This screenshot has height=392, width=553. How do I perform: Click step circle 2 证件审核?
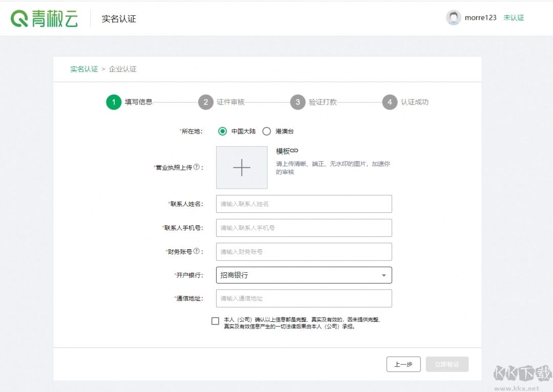pos(205,102)
